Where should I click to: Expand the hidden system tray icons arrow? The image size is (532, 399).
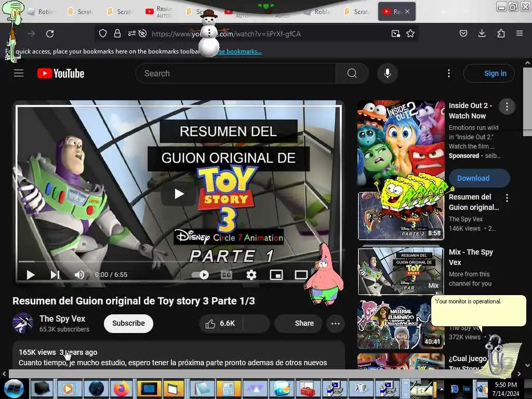(442, 389)
